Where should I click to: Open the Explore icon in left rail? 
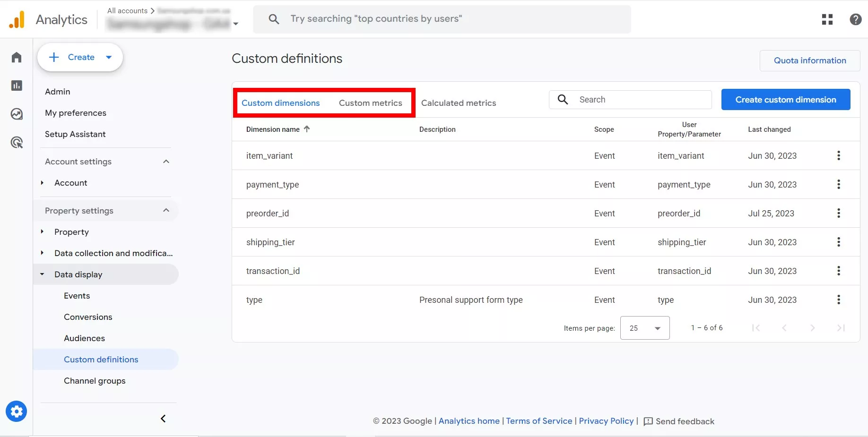click(x=17, y=114)
